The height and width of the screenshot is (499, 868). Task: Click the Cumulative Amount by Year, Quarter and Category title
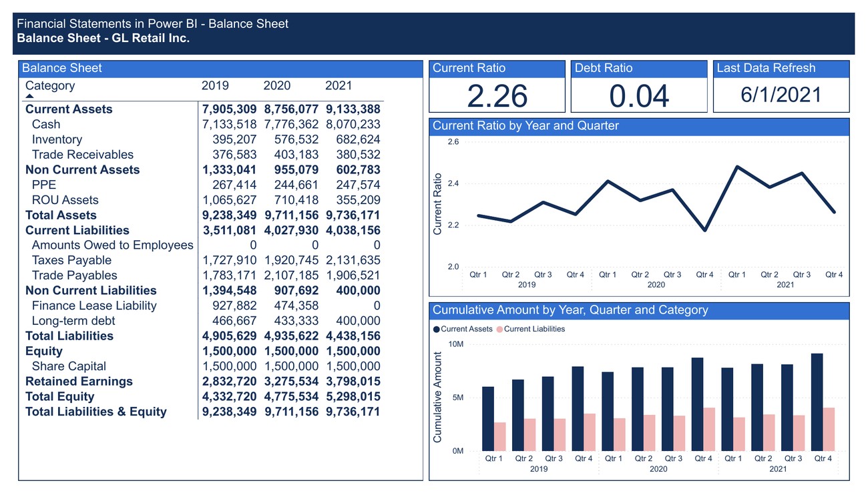[x=570, y=310]
